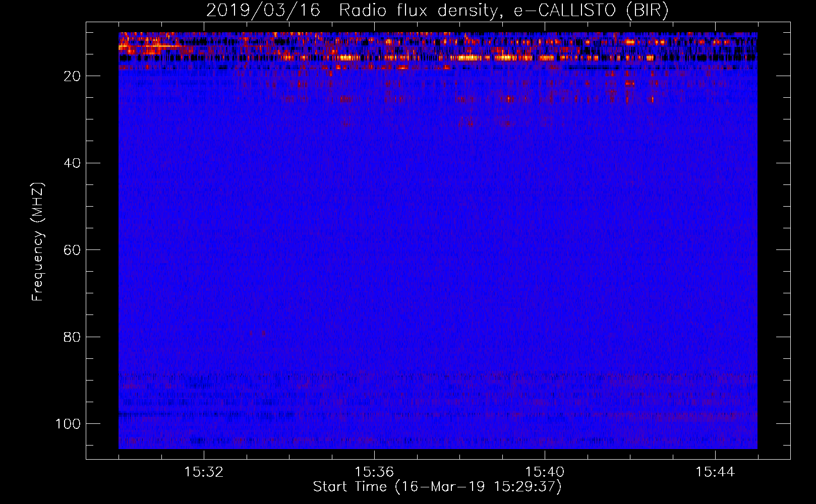Click the 60 frequency tick label
Image resolution: width=816 pixels, height=504 pixels.
pos(72,250)
